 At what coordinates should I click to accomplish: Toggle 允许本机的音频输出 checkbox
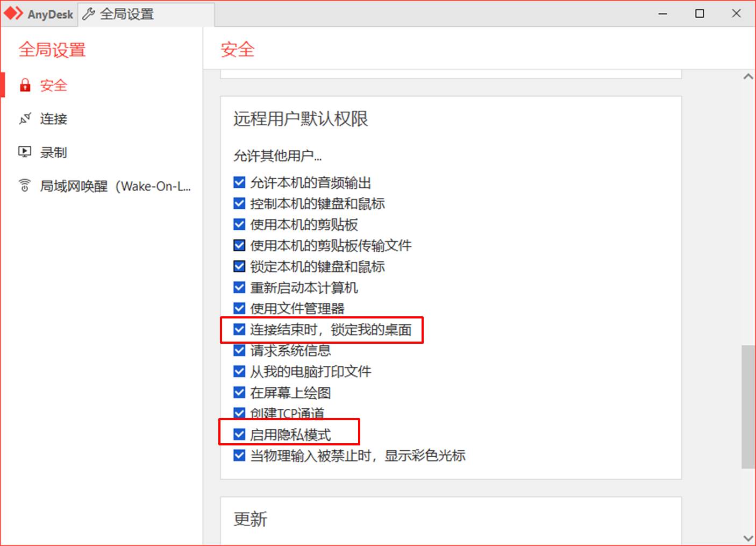239,182
